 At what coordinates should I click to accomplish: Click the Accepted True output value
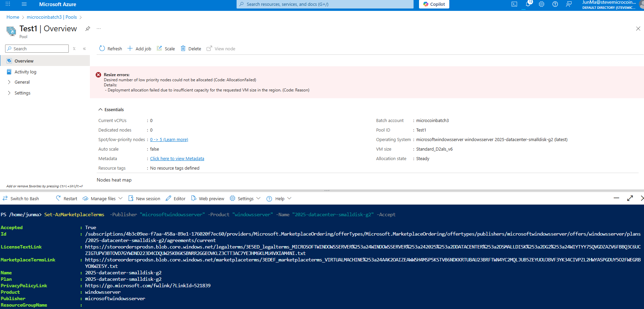click(91, 227)
